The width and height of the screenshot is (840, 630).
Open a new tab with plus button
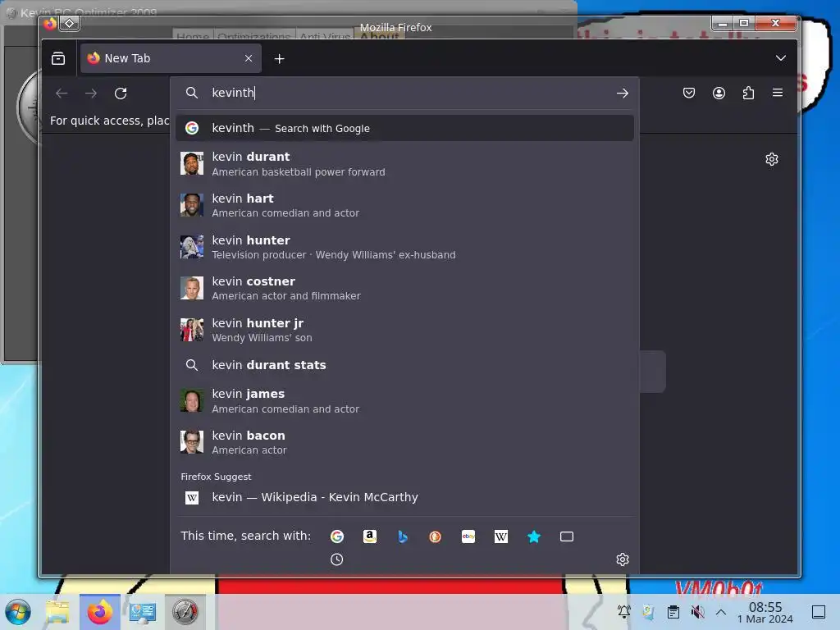coord(279,58)
